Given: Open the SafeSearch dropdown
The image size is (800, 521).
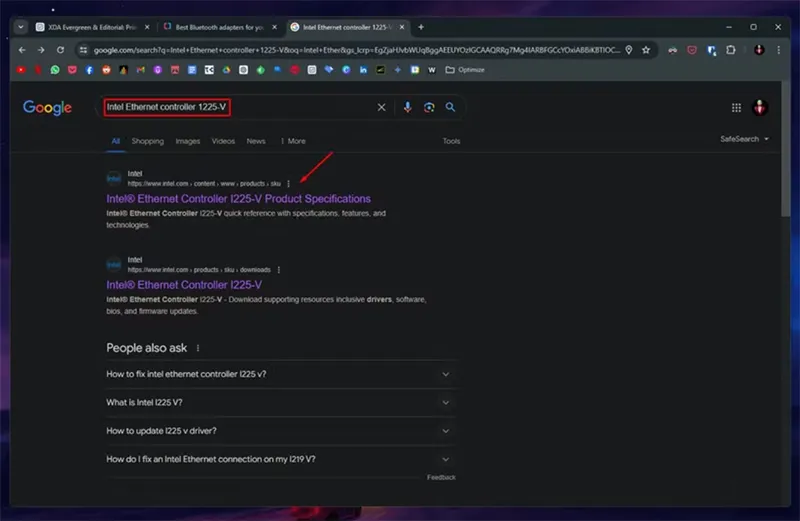Looking at the screenshot, I should pyautogui.click(x=745, y=139).
